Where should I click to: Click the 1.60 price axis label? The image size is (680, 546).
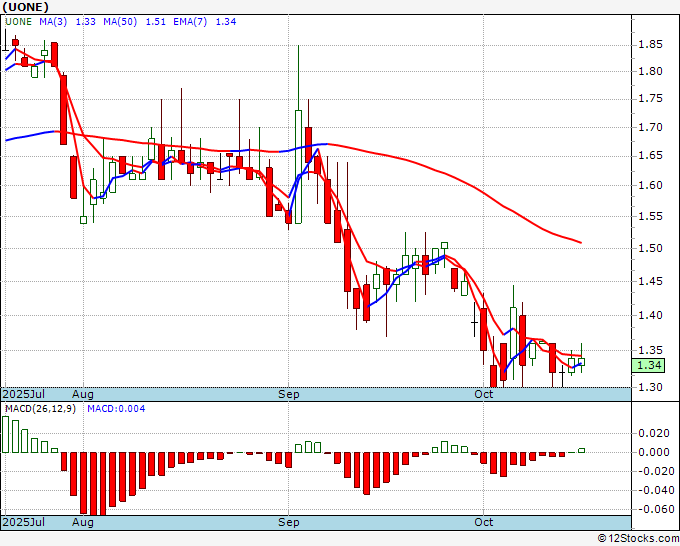coord(650,185)
